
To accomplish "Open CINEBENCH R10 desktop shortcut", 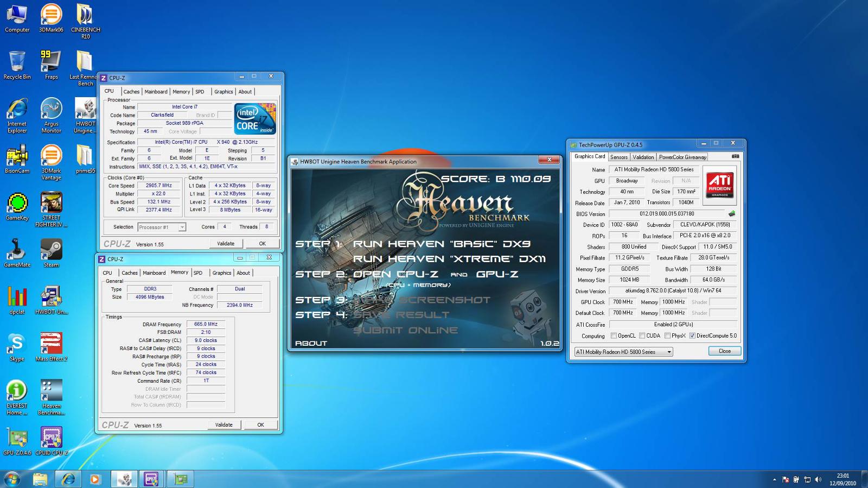I will pyautogui.click(x=85, y=22).
